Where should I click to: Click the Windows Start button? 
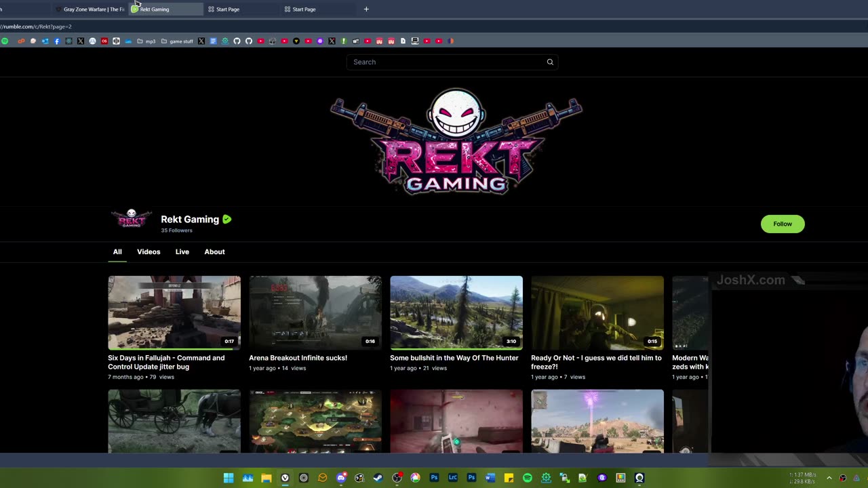(229, 478)
